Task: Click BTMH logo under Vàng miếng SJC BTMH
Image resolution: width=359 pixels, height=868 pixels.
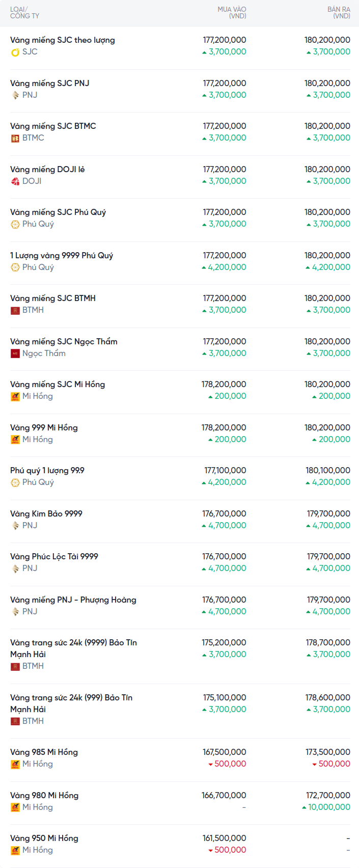Action: 15,310
